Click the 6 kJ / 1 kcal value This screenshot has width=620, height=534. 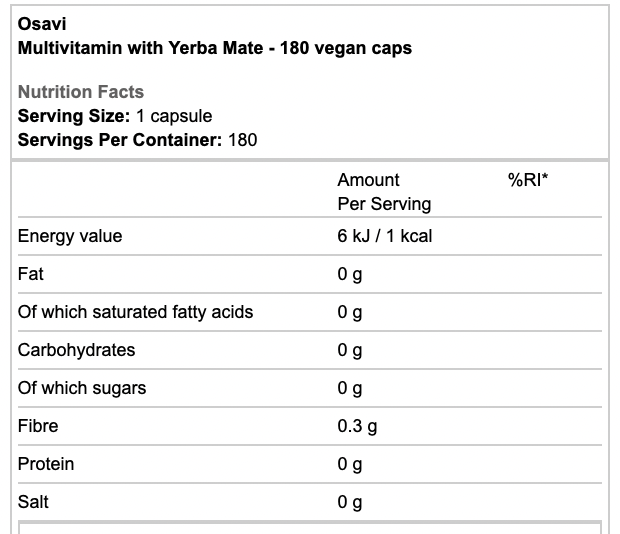coord(384,236)
